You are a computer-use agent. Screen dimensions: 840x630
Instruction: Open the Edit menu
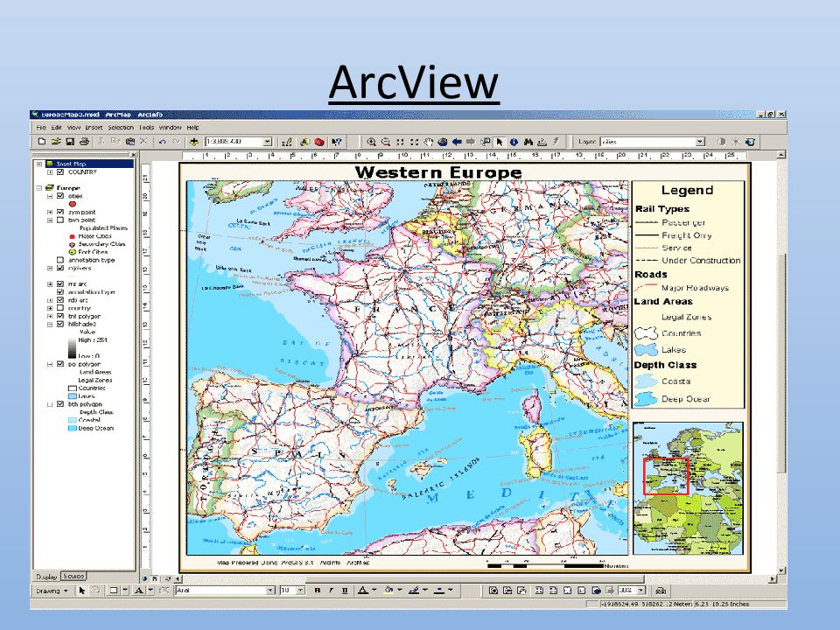(56, 128)
